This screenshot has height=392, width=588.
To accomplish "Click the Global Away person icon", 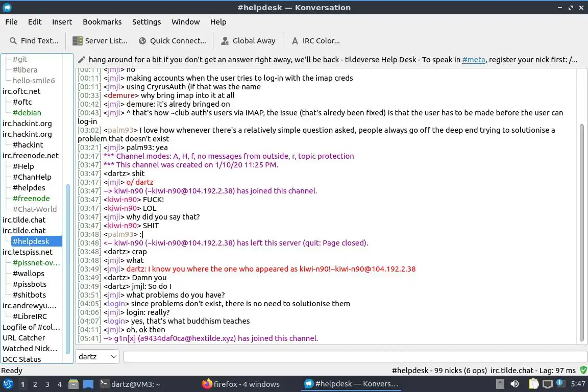I will (x=225, y=41).
